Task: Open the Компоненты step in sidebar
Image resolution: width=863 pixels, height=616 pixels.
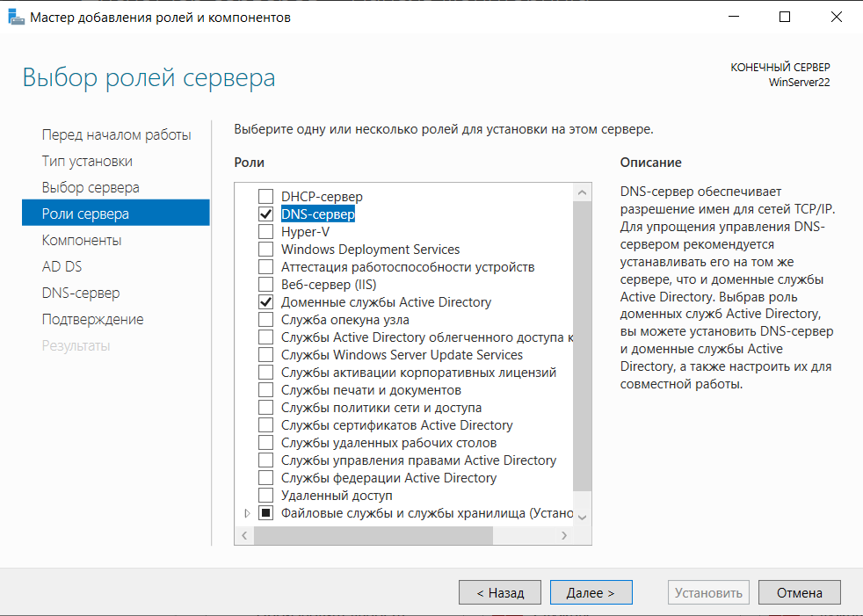Action: tap(82, 240)
